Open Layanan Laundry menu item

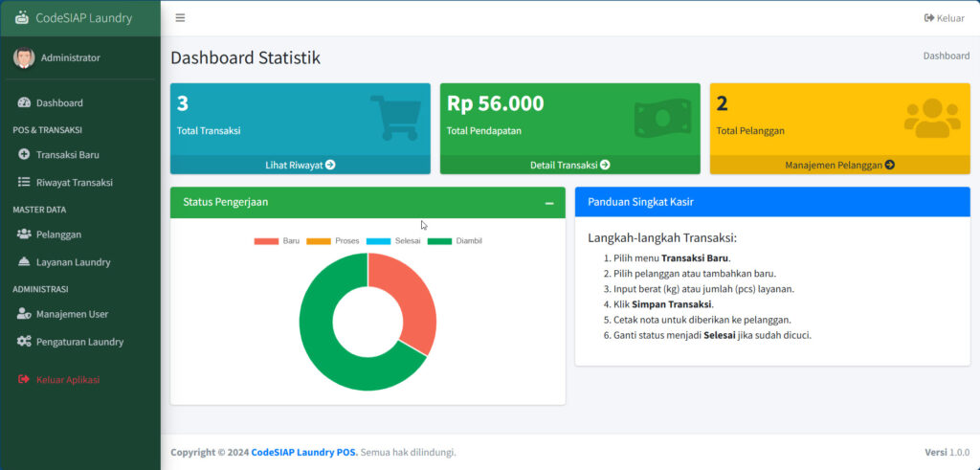[73, 262]
